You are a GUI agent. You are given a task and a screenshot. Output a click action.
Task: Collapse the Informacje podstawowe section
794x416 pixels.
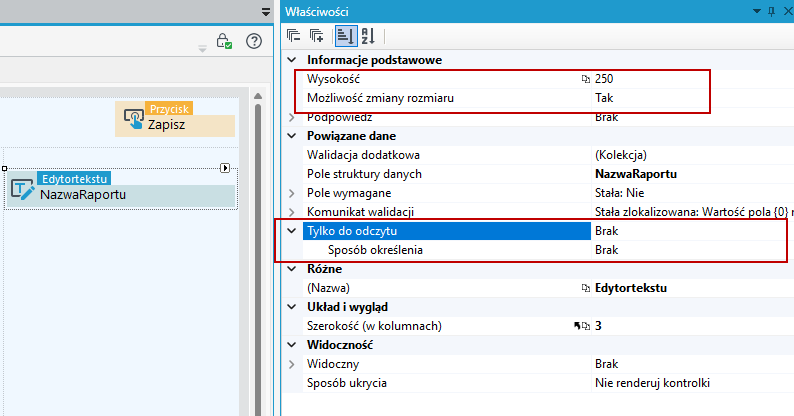click(292, 60)
